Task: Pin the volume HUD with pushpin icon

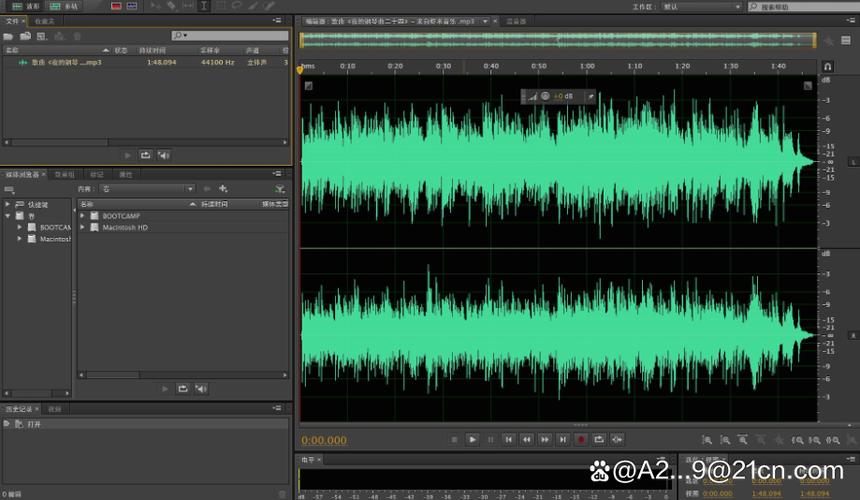Action: (591, 96)
